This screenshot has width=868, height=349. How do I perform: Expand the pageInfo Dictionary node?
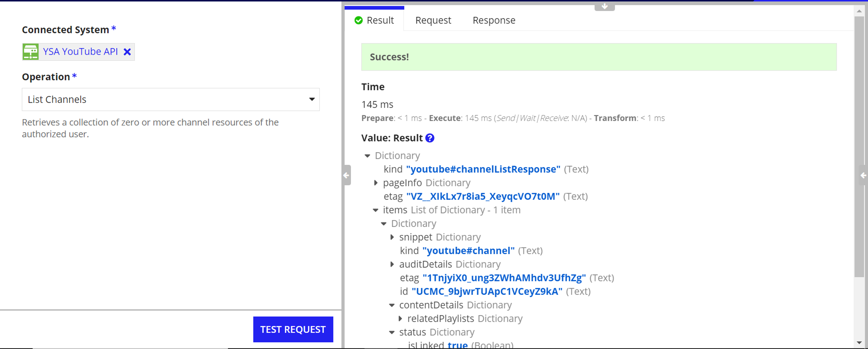coord(376,183)
